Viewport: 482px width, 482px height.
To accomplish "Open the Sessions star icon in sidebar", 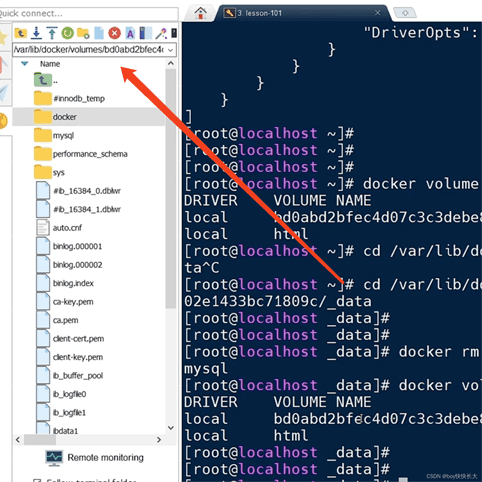I will (3, 37).
